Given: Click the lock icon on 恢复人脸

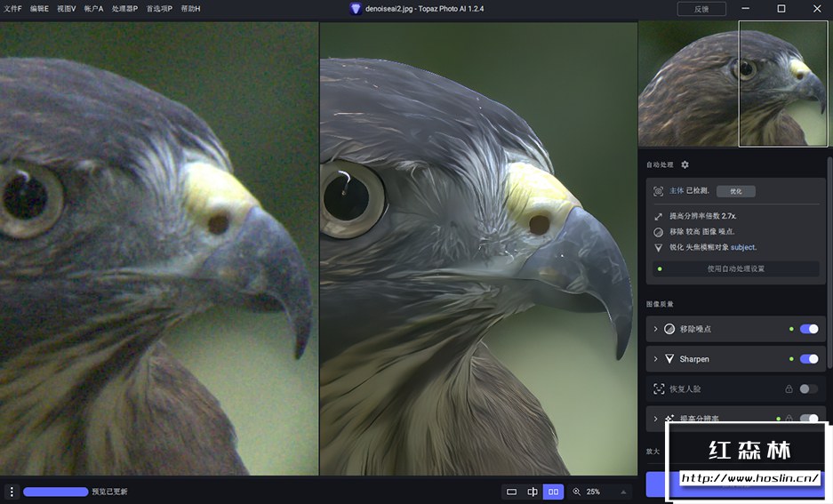Looking at the screenshot, I should [789, 388].
